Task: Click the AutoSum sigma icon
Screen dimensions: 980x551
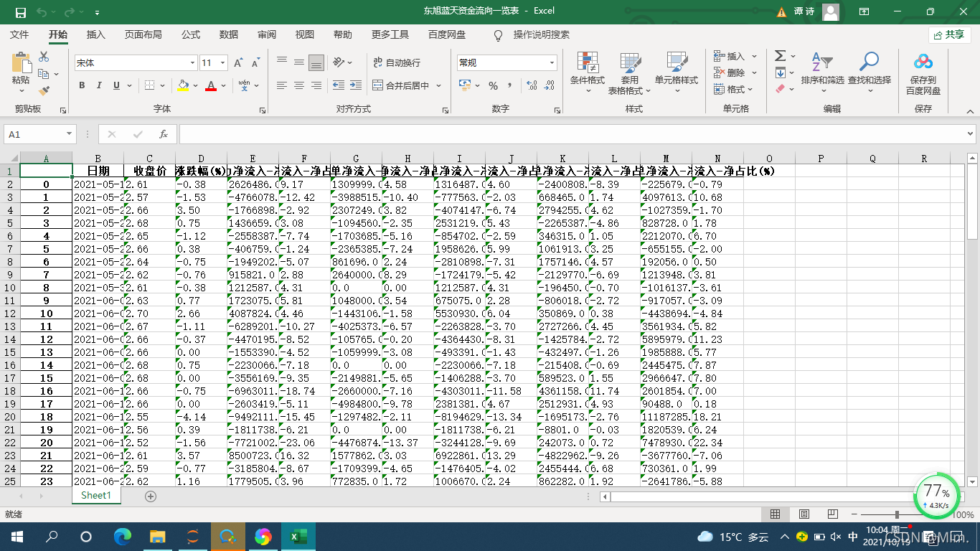Action: (x=781, y=56)
